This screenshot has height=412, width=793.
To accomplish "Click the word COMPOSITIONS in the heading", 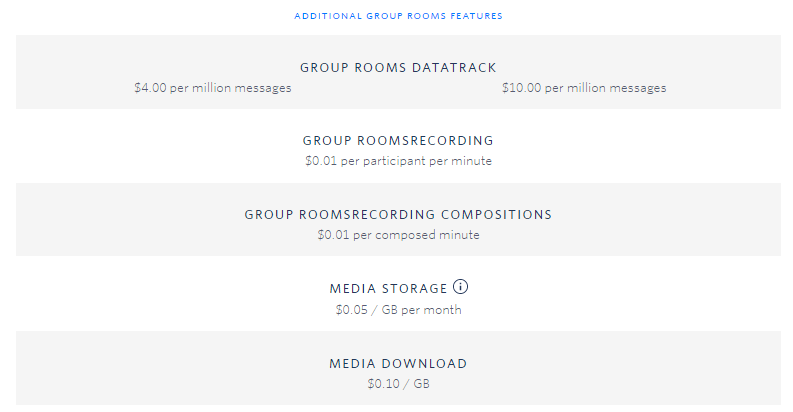I will (x=496, y=214).
